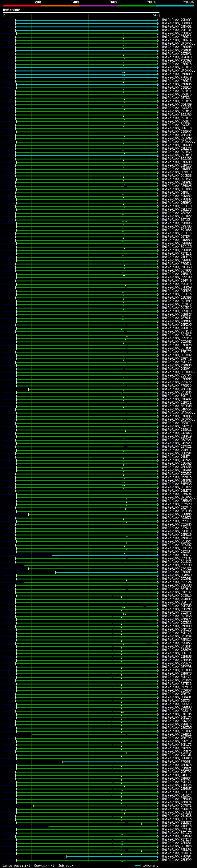Viewport: 197px width, 868px height.
Task: Select hit UniRef100_Q8LG58
Action: tap(177, 467)
